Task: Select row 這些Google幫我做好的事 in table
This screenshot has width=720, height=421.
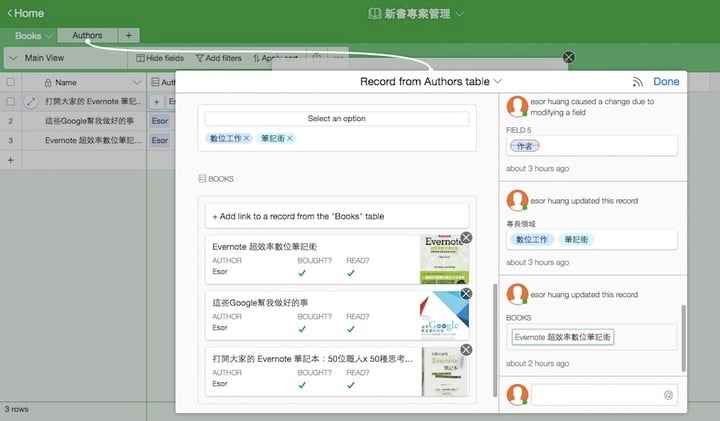Action: pyautogui.click(x=90, y=121)
